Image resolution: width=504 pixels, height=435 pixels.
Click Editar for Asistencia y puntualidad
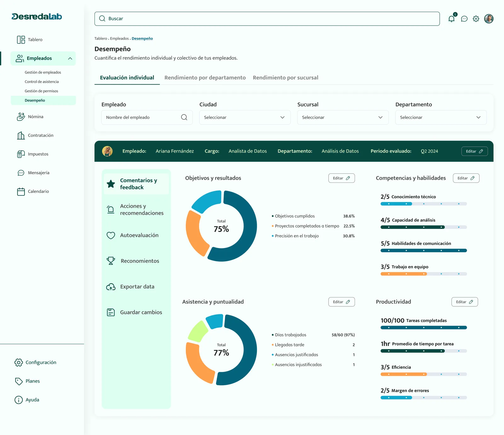pos(341,302)
